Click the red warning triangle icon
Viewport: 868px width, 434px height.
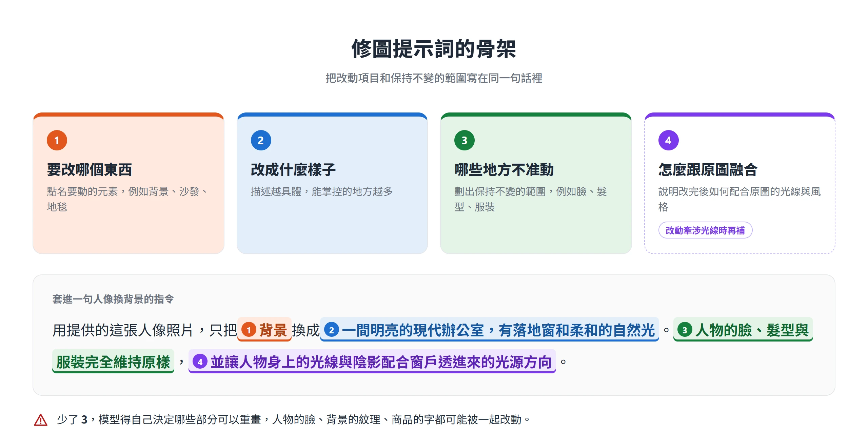pos(41,420)
